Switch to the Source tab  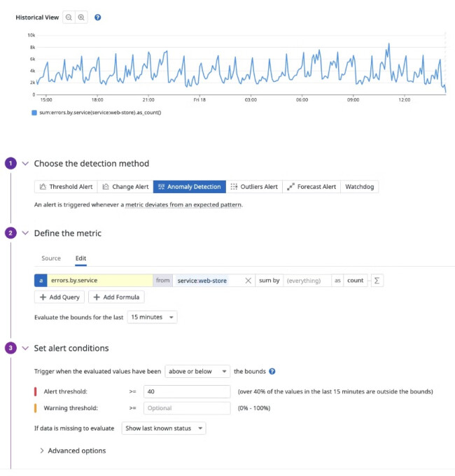coord(51,258)
